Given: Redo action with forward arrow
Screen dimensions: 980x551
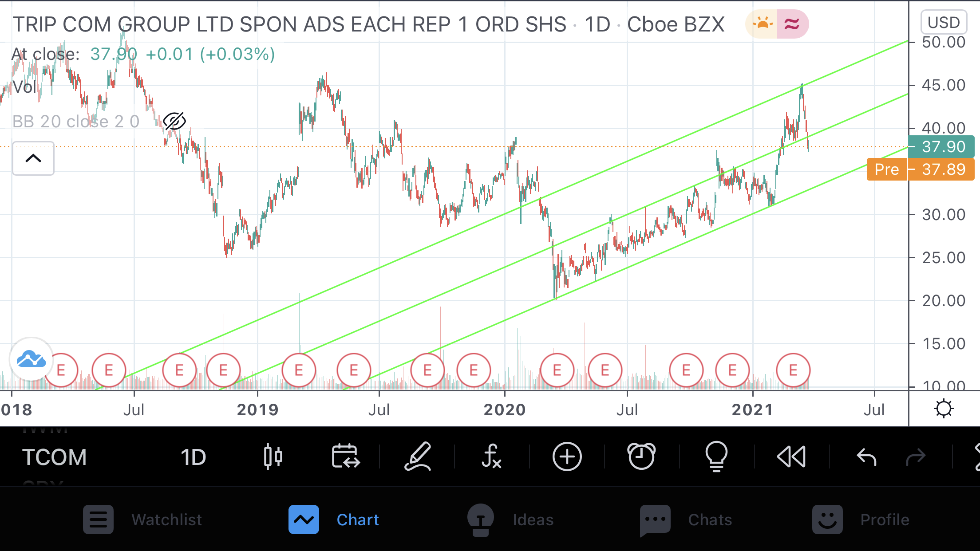Looking at the screenshot, I should pyautogui.click(x=916, y=457).
